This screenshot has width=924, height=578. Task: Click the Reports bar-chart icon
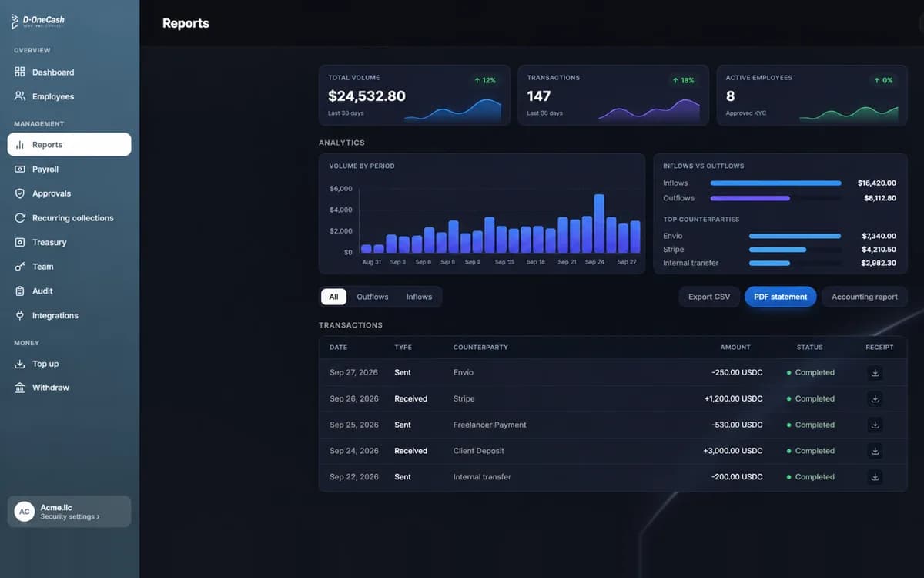[20, 145]
